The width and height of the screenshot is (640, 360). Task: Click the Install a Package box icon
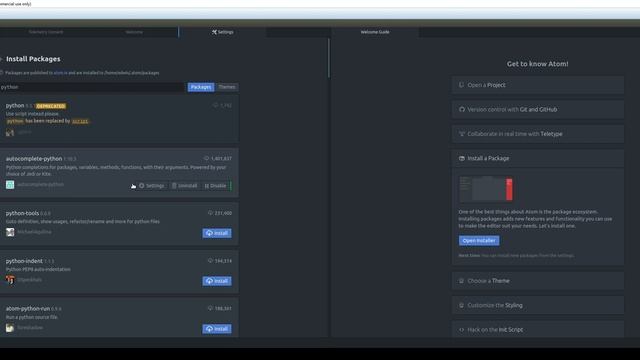coord(462,158)
